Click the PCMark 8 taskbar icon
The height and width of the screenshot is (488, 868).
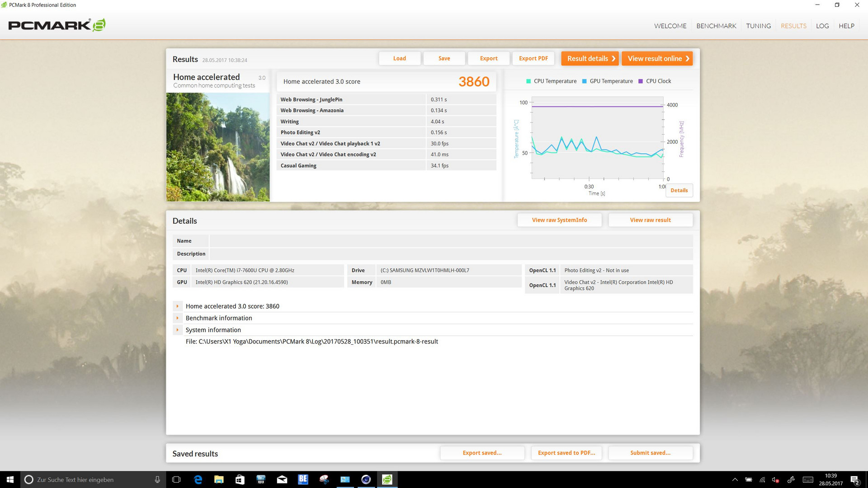click(387, 479)
